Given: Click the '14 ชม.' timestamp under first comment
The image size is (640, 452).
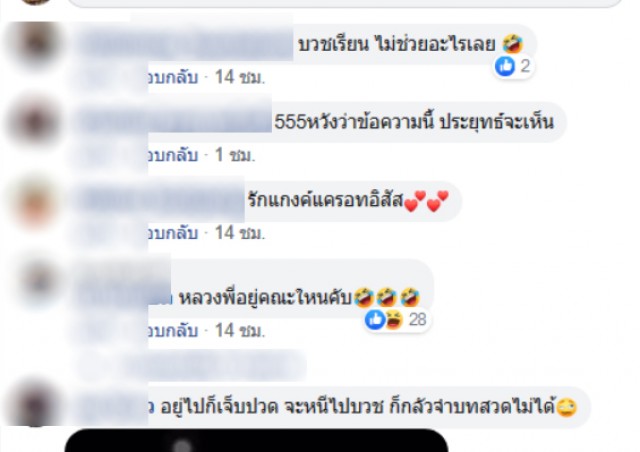Looking at the screenshot, I should [240, 77].
